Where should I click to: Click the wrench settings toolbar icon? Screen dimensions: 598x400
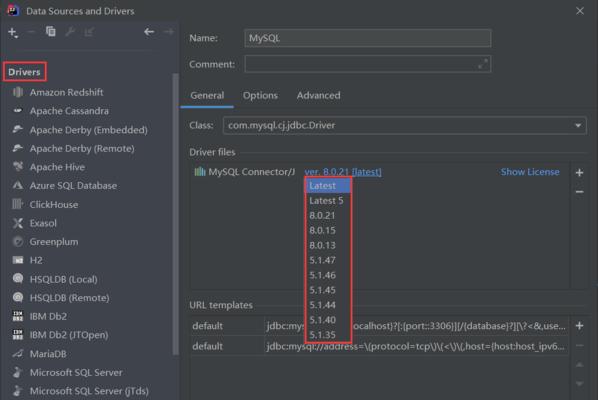[70, 32]
